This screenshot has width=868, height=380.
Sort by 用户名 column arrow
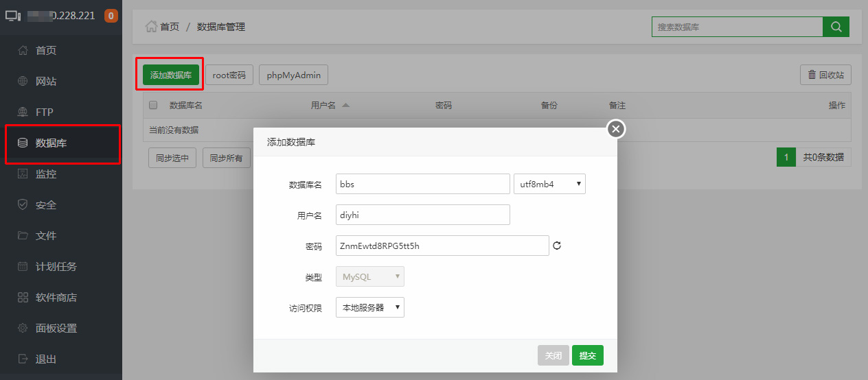pyautogui.click(x=345, y=106)
